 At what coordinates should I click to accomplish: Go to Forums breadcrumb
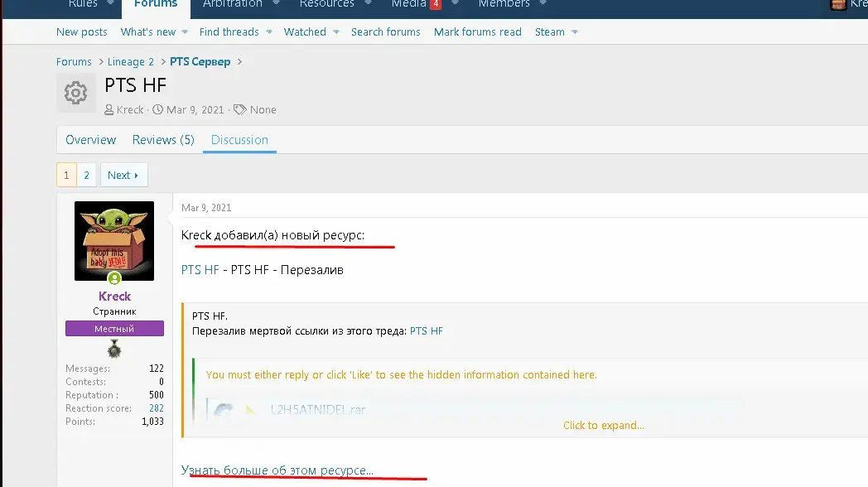click(x=74, y=62)
